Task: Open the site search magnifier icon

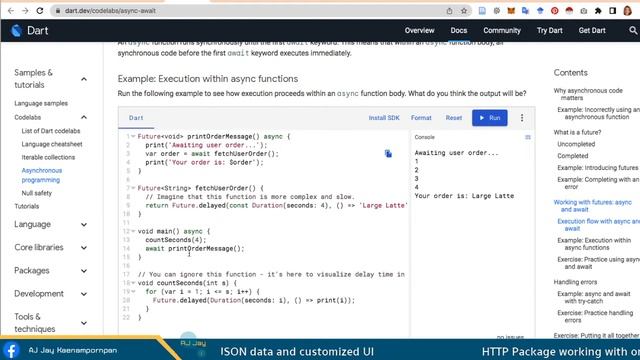Action: (x=633, y=31)
